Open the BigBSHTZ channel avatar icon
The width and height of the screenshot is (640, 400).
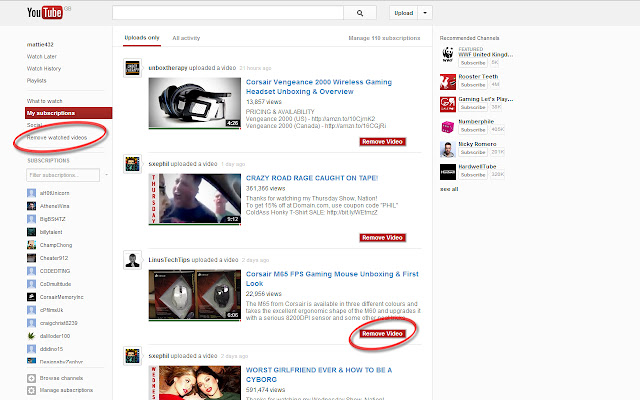click(31, 219)
